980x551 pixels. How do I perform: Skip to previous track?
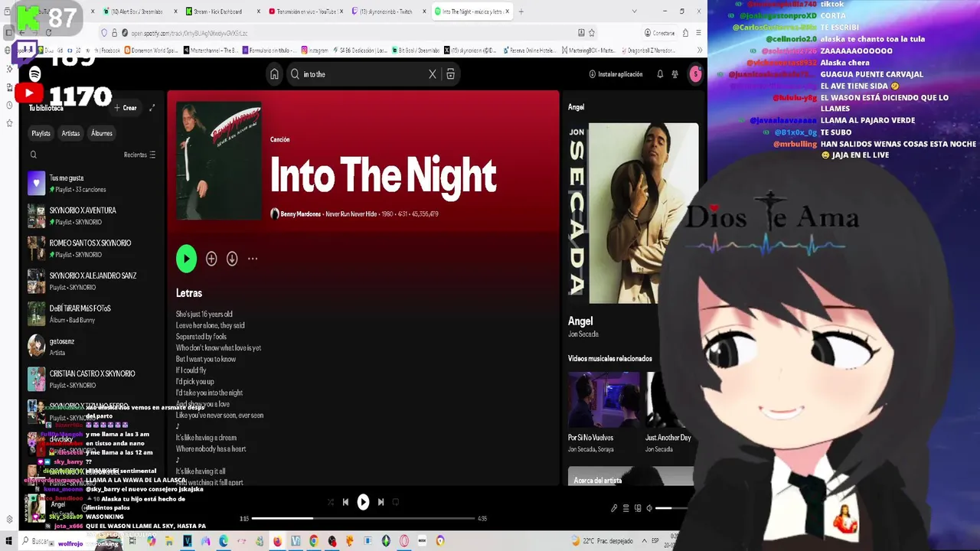[x=345, y=502]
